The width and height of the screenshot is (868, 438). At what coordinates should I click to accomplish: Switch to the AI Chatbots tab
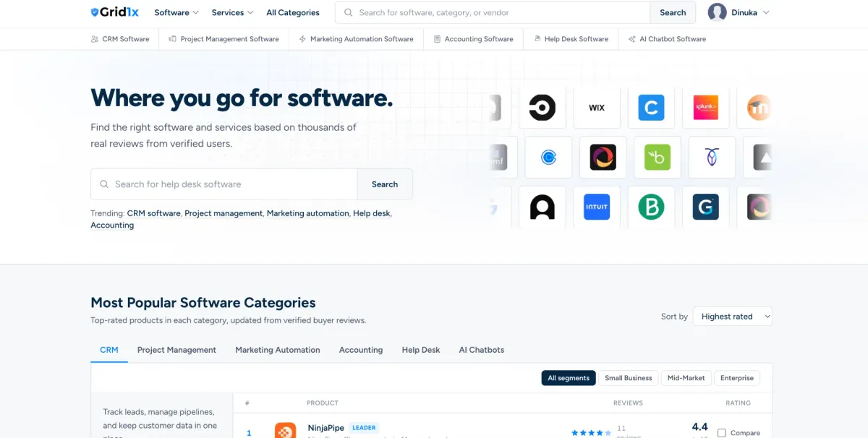tap(482, 350)
